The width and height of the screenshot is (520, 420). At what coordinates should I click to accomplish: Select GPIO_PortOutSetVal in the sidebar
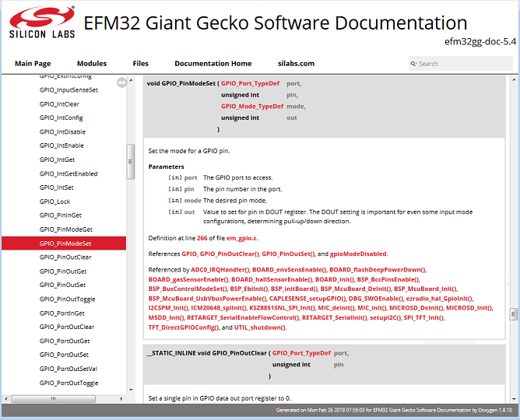point(69,369)
